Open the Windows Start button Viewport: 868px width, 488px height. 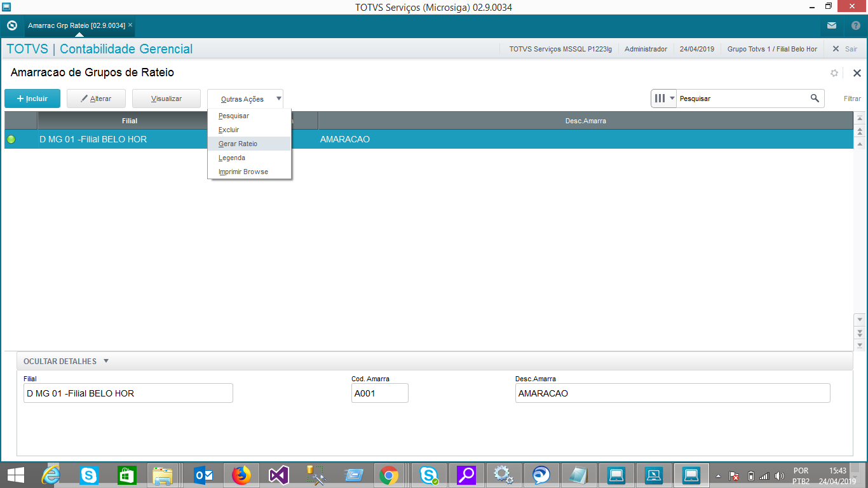(16, 475)
